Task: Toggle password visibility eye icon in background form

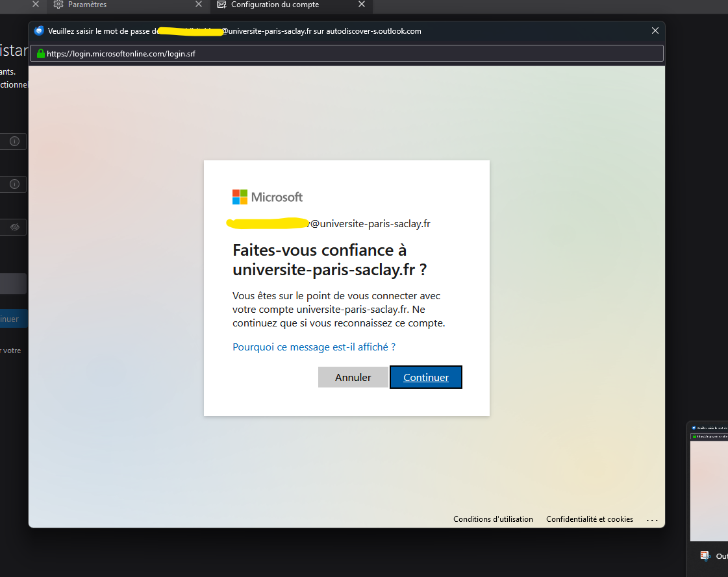Action: click(15, 227)
